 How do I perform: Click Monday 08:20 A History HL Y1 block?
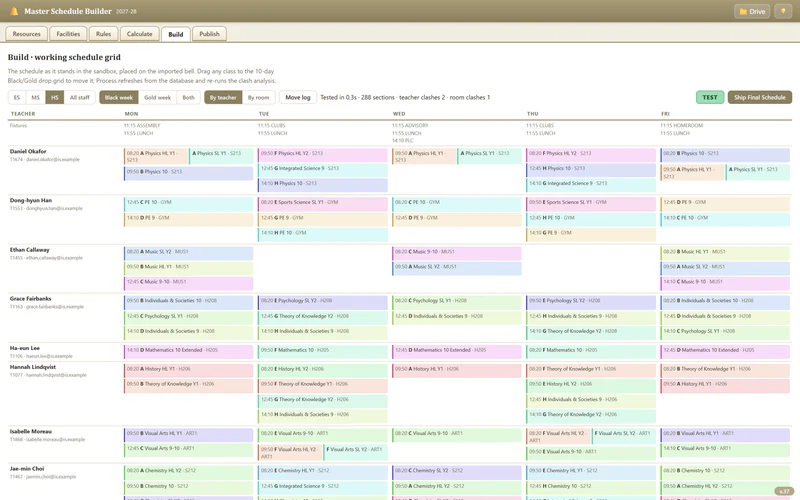point(188,370)
